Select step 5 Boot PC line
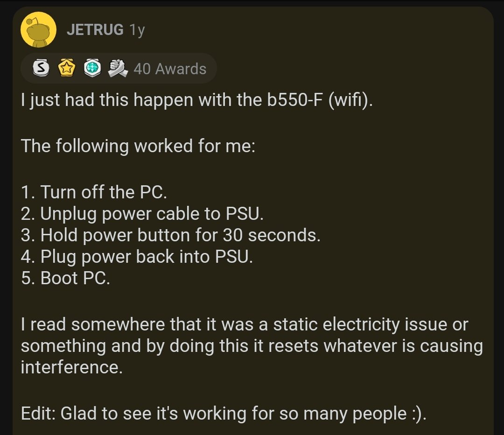The image size is (504, 435). (66, 278)
